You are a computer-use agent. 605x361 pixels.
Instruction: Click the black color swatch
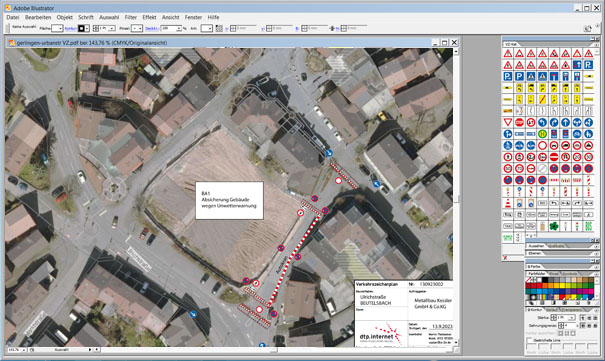(x=545, y=280)
